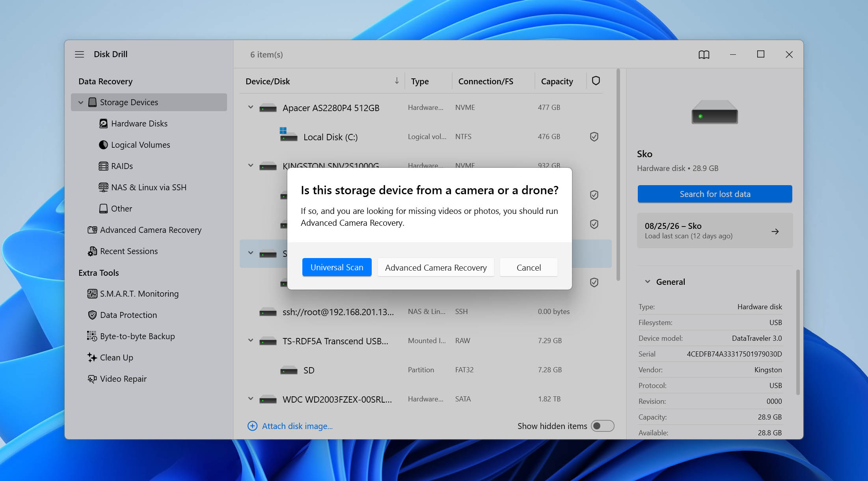This screenshot has width=868, height=481.
Task: Click the SD partition drive icon
Action: (289, 370)
